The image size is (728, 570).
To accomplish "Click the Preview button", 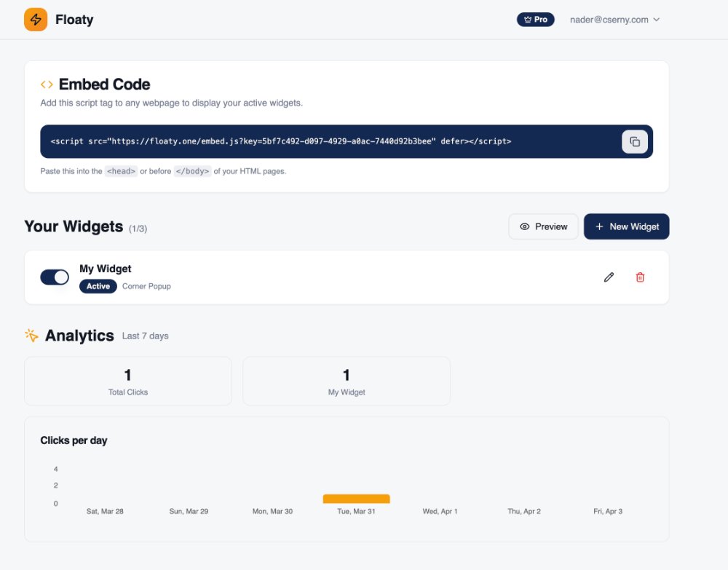I will tap(543, 226).
